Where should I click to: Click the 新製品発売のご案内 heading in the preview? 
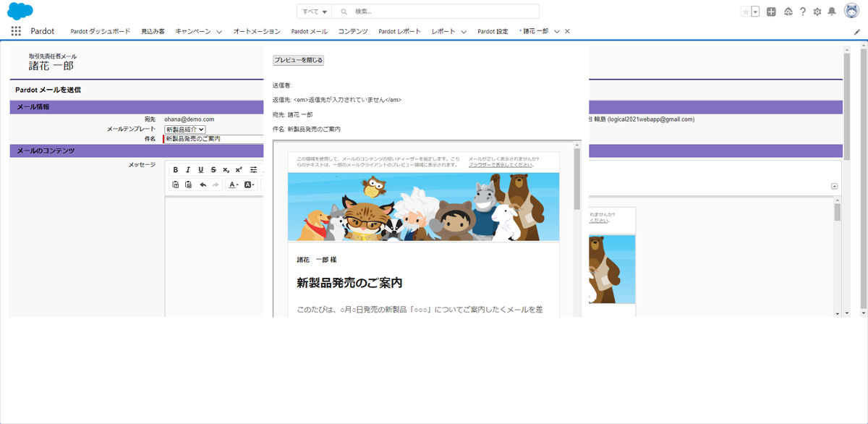pos(349,282)
